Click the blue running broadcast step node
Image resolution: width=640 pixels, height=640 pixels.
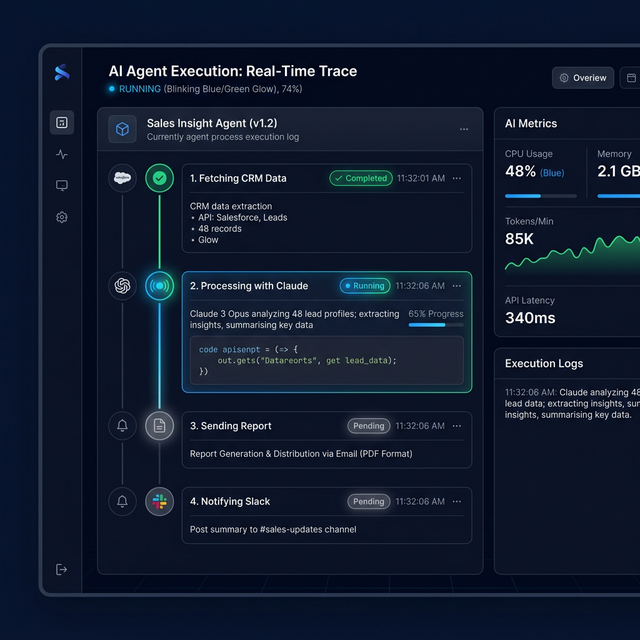(160, 286)
